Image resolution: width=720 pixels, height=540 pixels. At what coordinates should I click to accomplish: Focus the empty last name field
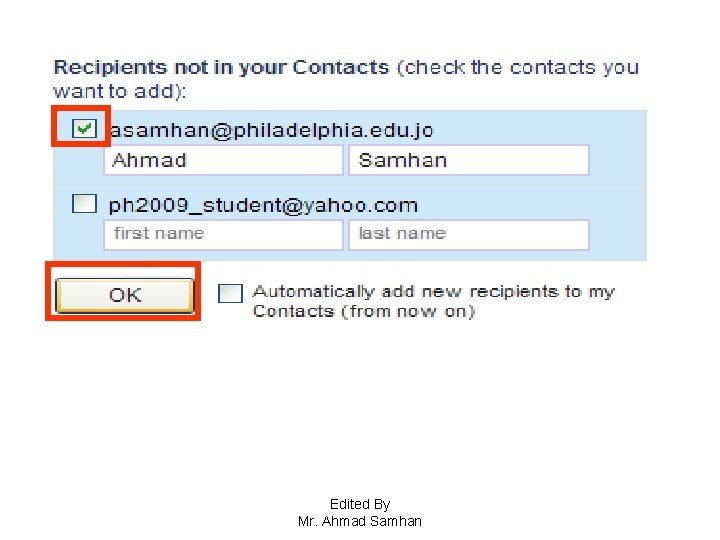point(468,234)
